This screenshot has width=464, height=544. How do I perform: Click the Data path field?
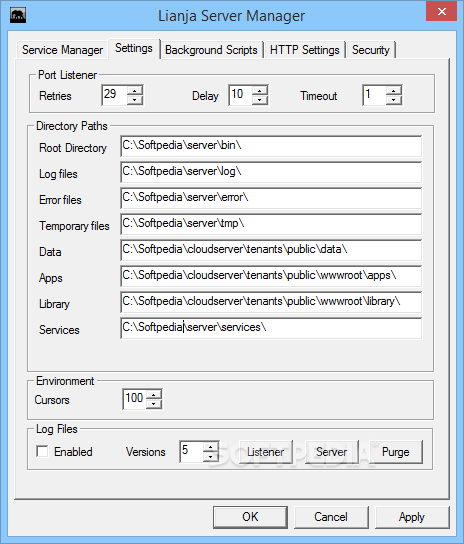[x=271, y=250]
